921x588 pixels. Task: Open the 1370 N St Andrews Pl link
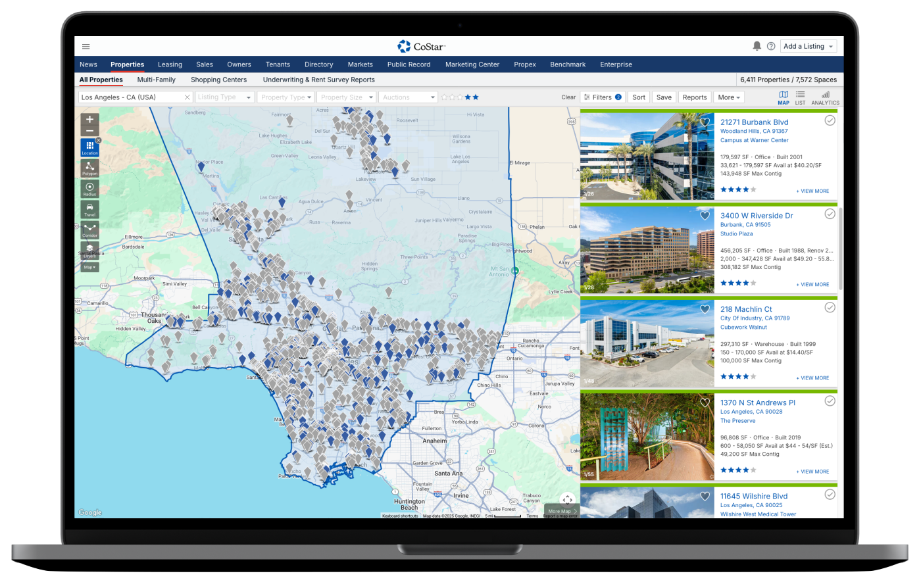[x=757, y=403]
